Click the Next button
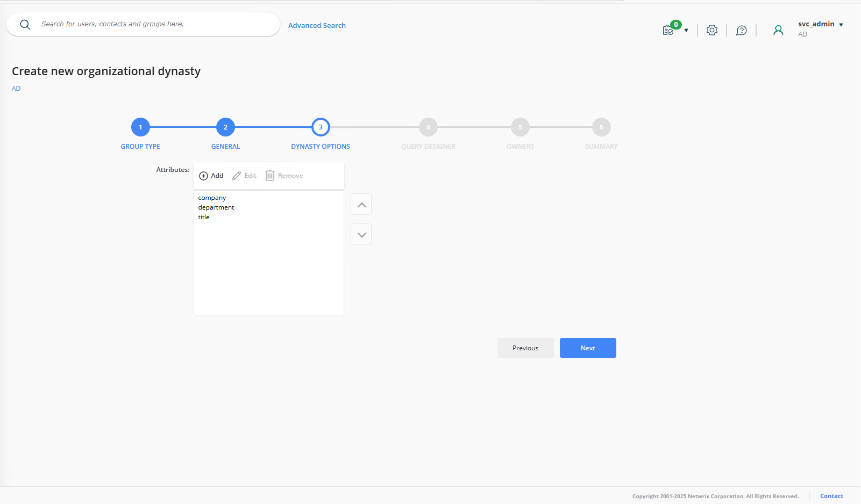 point(587,348)
